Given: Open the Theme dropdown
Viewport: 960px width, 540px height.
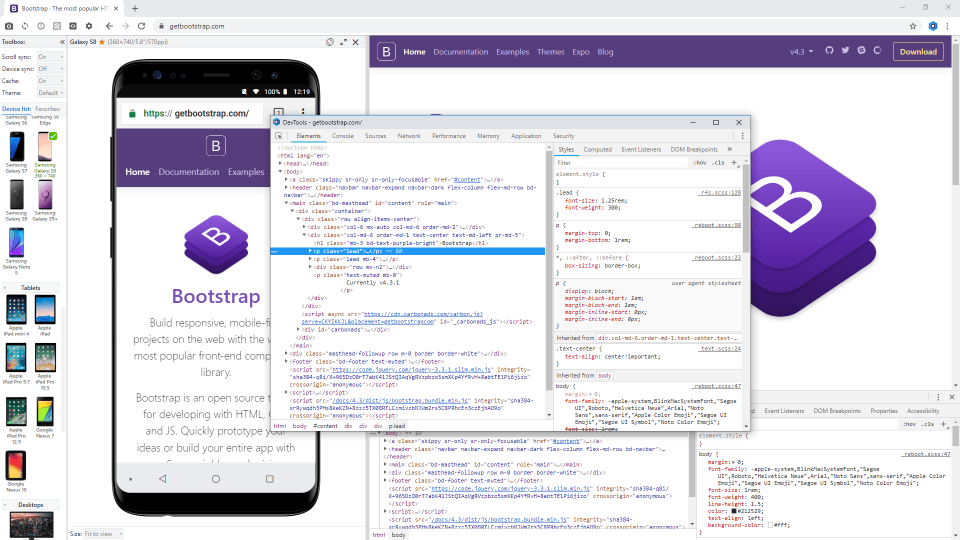Looking at the screenshot, I should coord(50,93).
